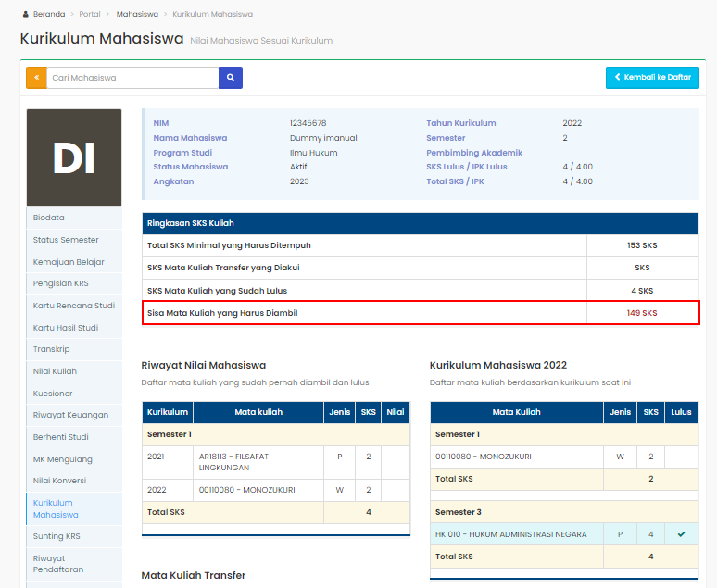Click the Mata Kuliah Transfer heading
Viewport: 717px width, 588px height.
pyautogui.click(x=194, y=575)
